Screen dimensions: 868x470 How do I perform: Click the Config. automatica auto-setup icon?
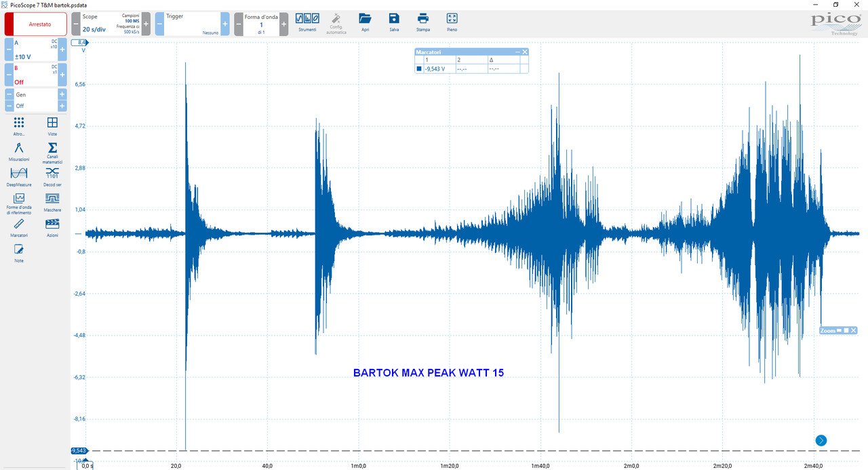(335, 23)
